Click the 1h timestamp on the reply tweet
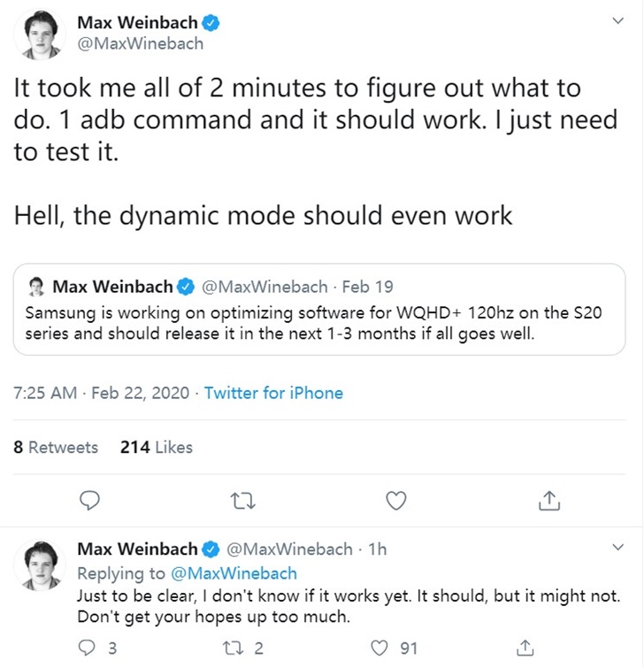 click(377, 549)
